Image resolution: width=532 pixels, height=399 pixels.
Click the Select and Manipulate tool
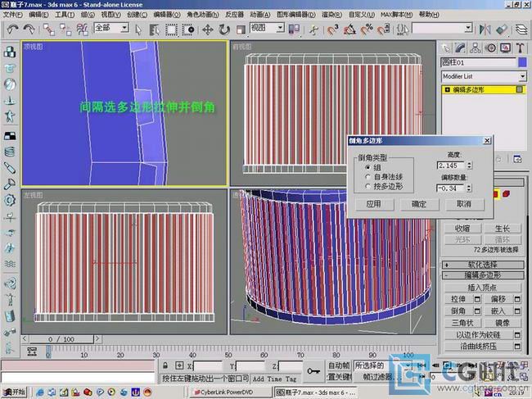[x=313, y=29]
